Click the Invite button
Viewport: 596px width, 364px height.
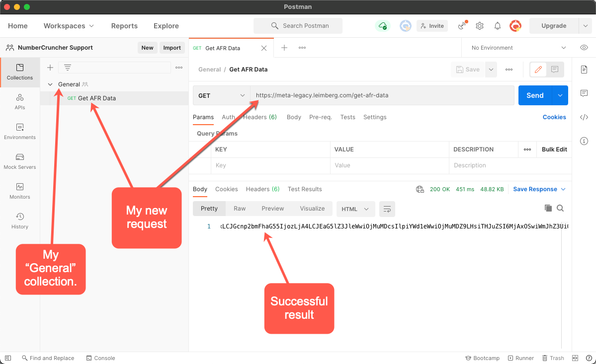click(432, 26)
